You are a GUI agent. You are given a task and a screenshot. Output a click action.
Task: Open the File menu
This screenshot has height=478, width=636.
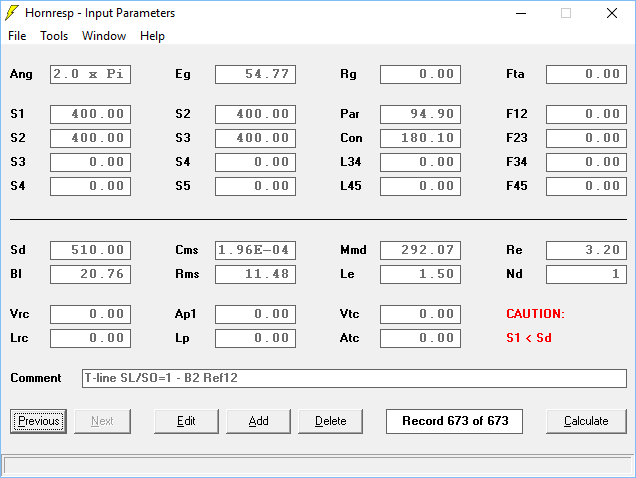(x=17, y=36)
